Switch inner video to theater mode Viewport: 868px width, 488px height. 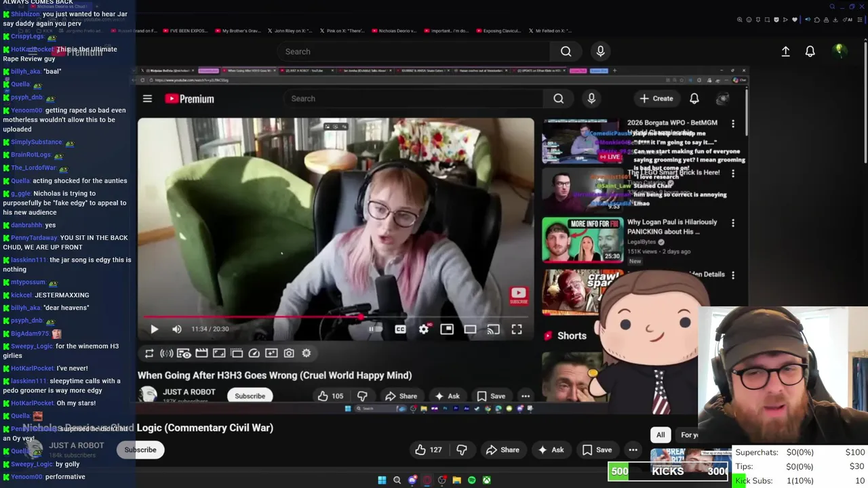click(x=470, y=329)
